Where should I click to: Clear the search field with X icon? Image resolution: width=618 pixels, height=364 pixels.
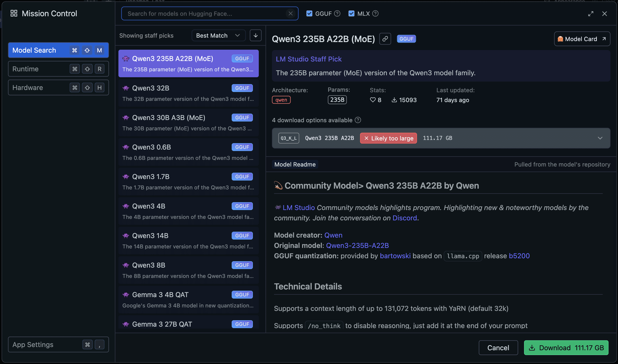(291, 14)
